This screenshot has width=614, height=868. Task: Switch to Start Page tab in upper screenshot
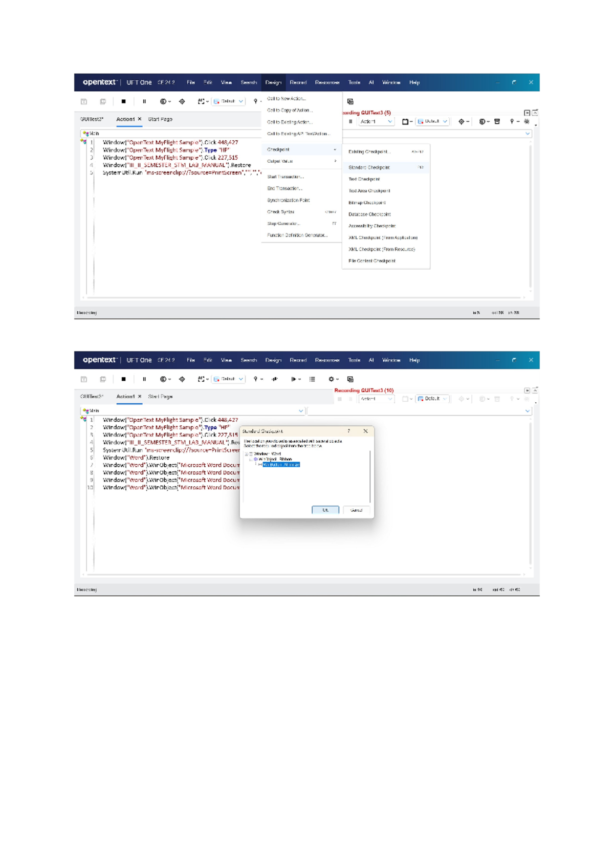point(160,119)
